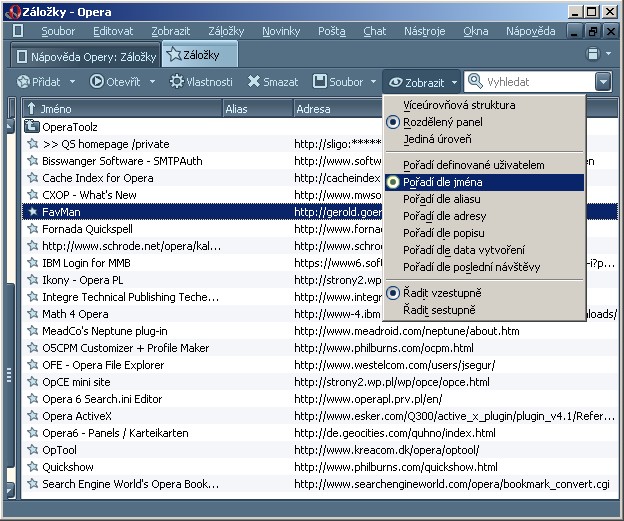Click star icon beside Quickshow
The height and width of the screenshot is (521, 624).
point(33,466)
